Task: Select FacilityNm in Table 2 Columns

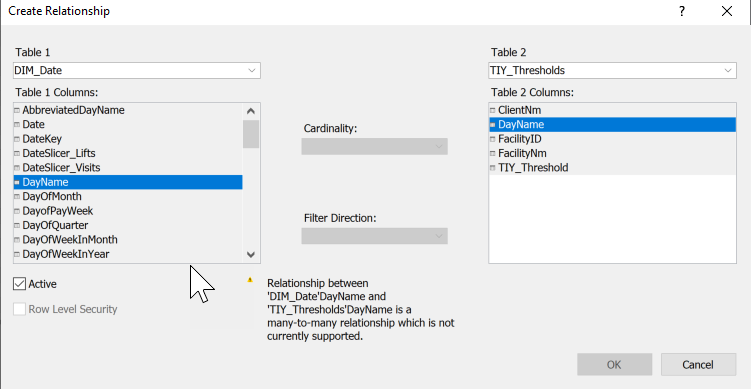Action: click(x=612, y=153)
